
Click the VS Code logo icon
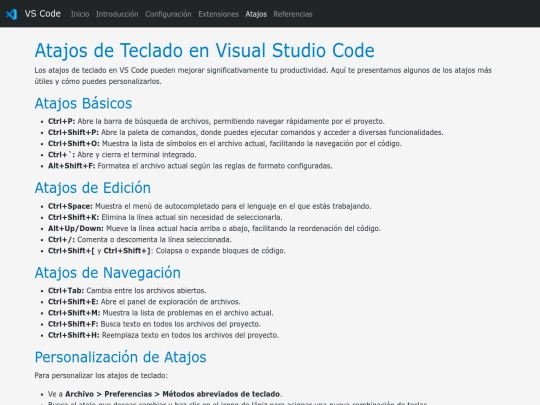pyautogui.click(x=11, y=14)
